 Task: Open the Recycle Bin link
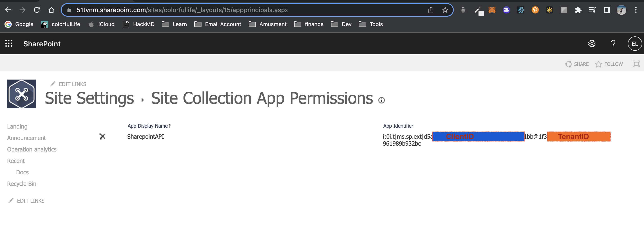pyautogui.click(x=22, y=184)
